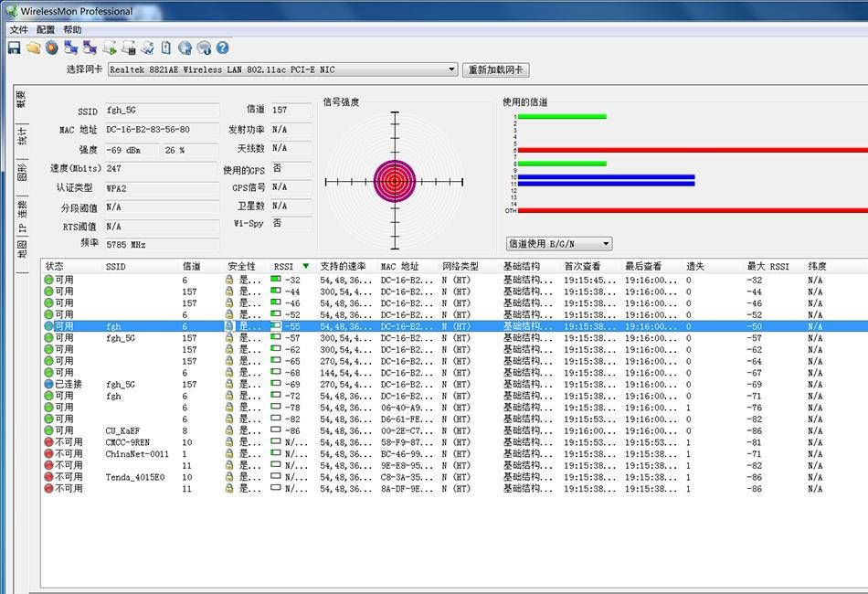The width and height of the screenshot is (868, 594).
Task: Click the orange round toolbar icon
Action: tap(51, 48)
